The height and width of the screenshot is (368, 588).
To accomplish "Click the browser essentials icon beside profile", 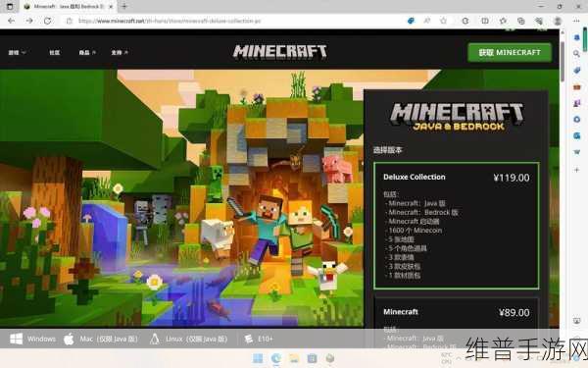I will point(539,21).
